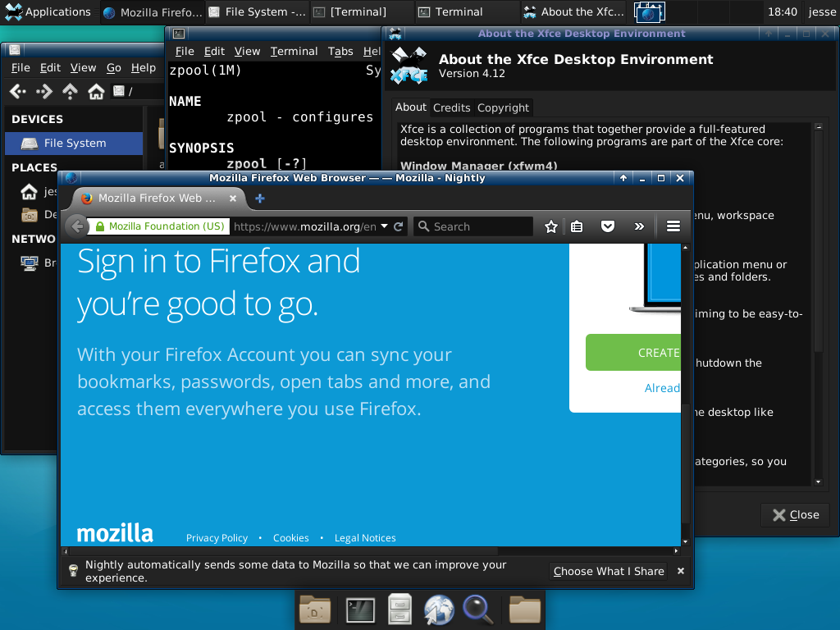Open Application Finder magnifier in dock
Viewport: 840px width, 630px height.
tap(477, 610)
